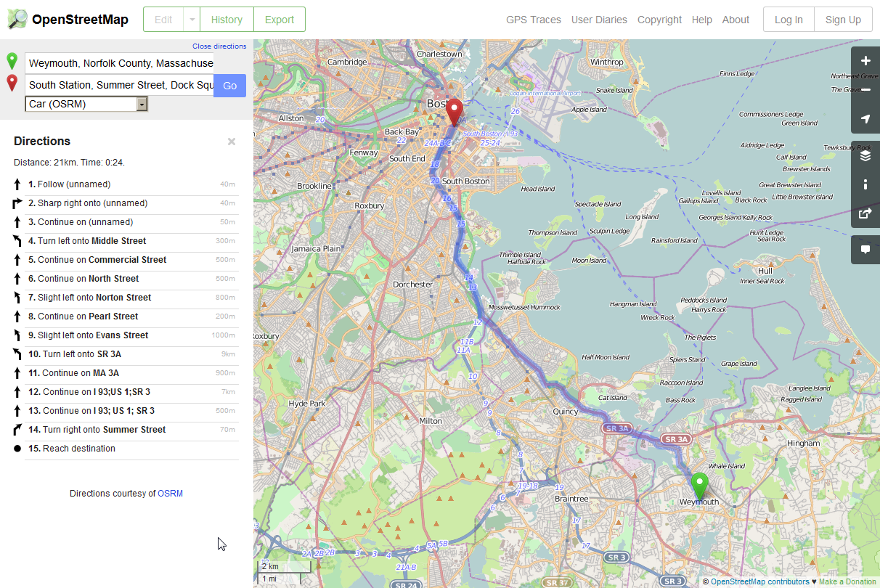Open the map key info icon
This screenshot has width=880, height=588.
tap(865, 184)
